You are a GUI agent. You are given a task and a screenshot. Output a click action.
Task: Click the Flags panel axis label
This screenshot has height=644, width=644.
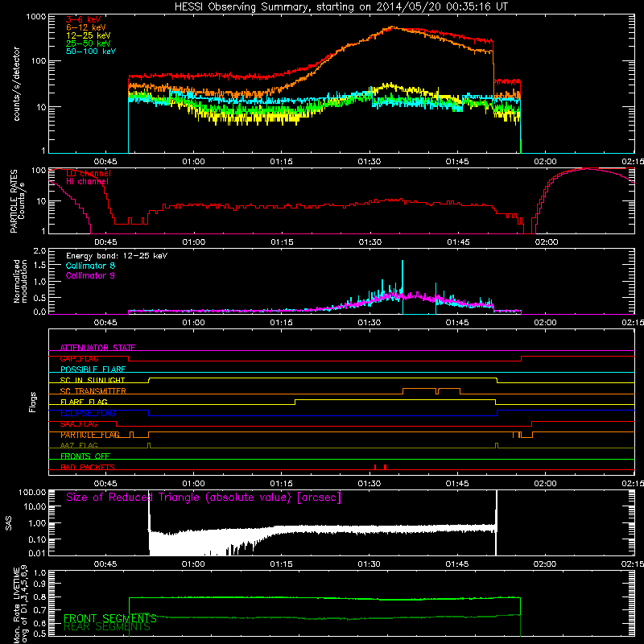click(33, 402)
